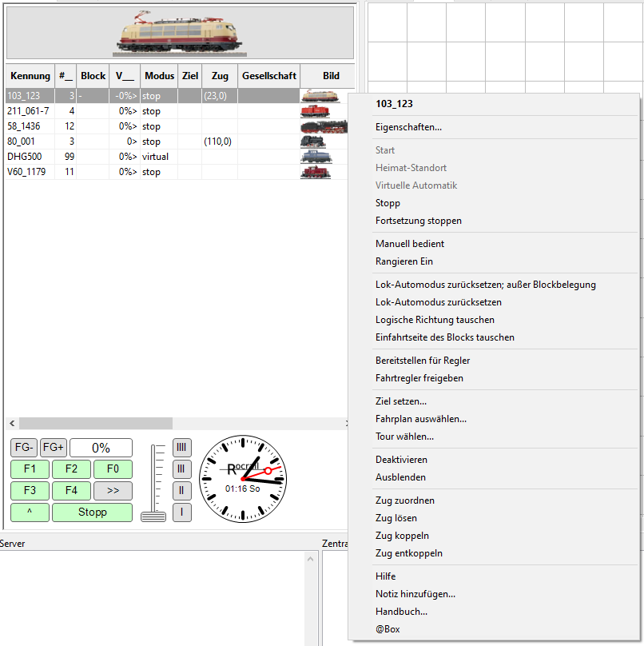This screenshot has height=646, width=644.
Task: Toggle function F3 button
Action: [30, 491]
